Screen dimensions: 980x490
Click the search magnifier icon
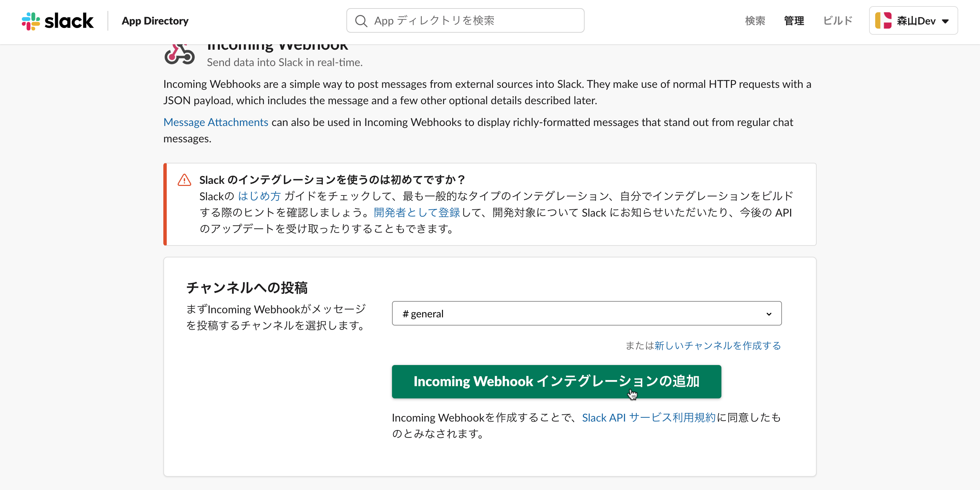pos(361,21)
